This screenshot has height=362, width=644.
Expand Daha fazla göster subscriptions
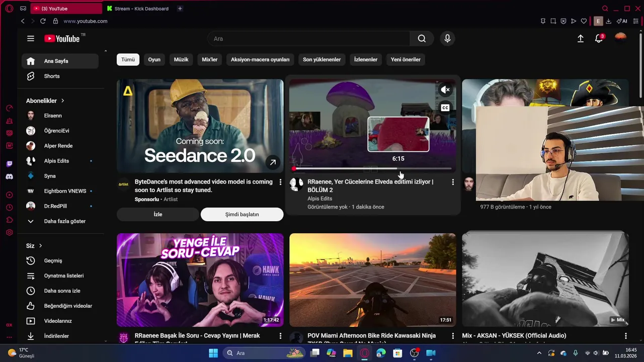pos(60,221)
